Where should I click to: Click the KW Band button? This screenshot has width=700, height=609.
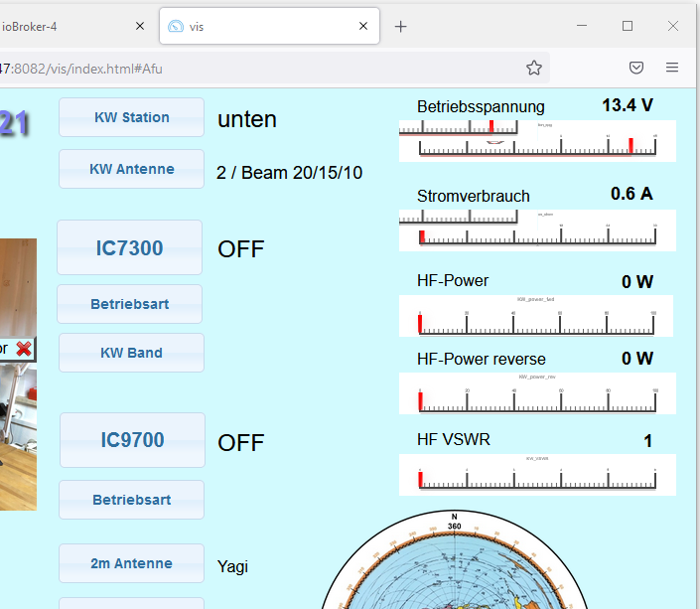coord(131,353)
